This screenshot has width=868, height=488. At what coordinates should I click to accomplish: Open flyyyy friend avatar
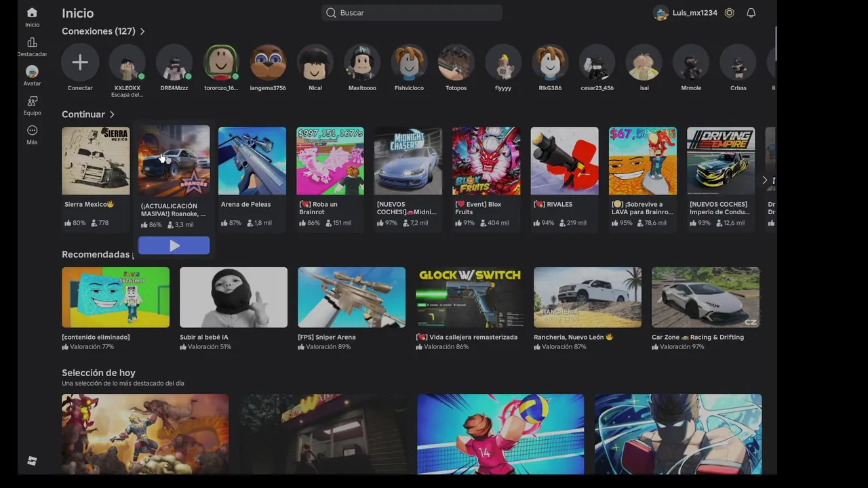click(503, 62)
